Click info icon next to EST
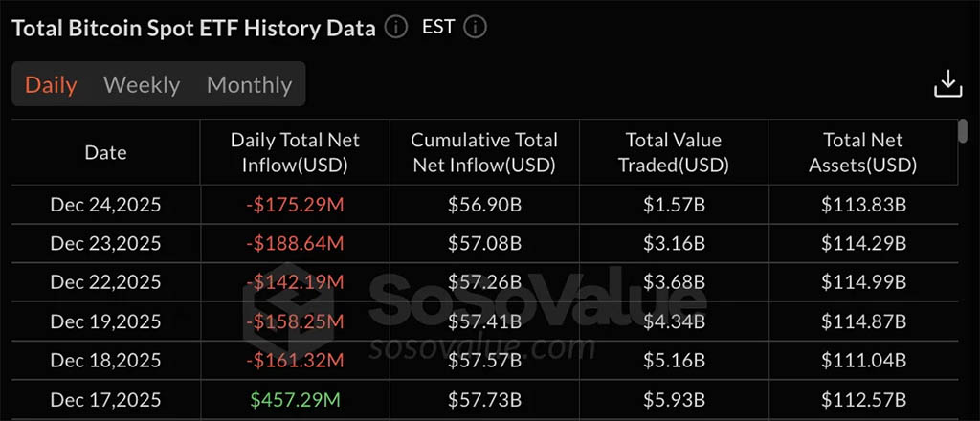The height and width of the screenshot is (421, 980). pos(476,27)
